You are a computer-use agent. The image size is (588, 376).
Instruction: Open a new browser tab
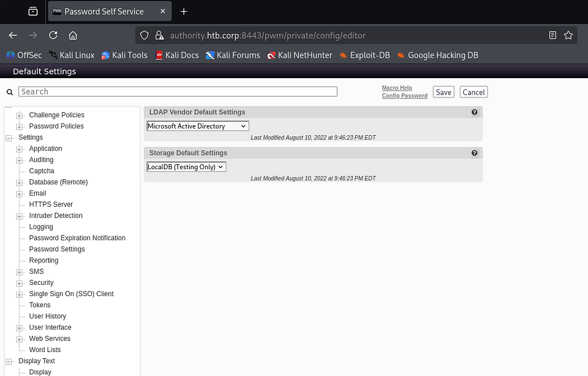[x=184, y=11]
